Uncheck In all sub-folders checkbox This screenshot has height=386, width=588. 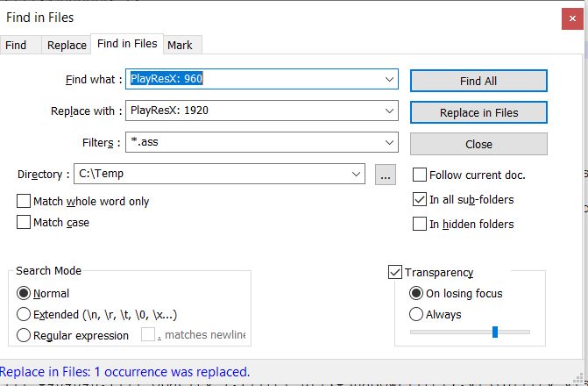[x=420, y=200]
